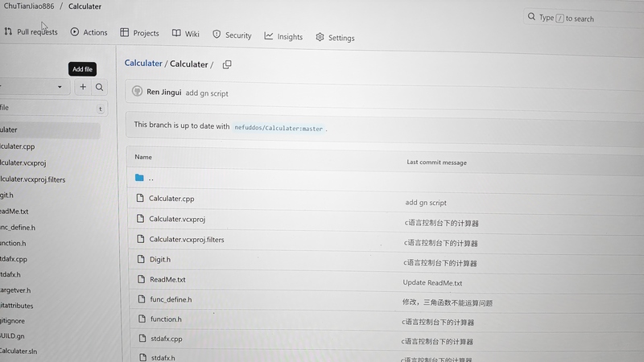Select function.h in sidebar tree
This screenshot has width=644, height=362.
[13, 244]
